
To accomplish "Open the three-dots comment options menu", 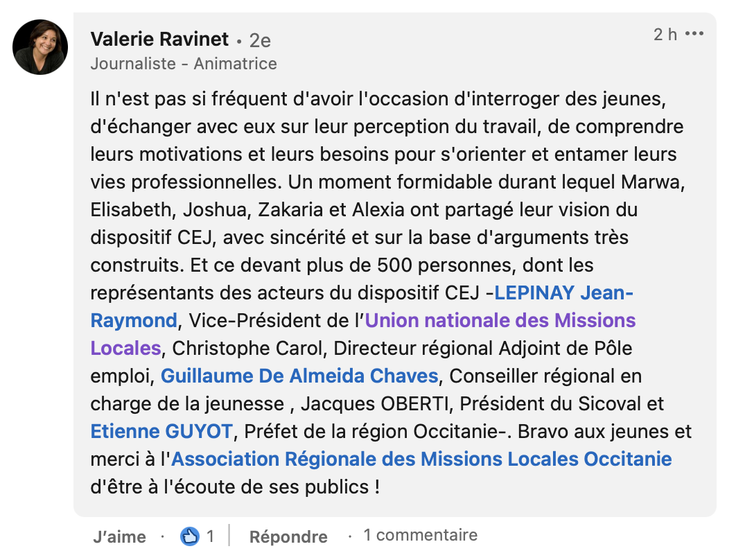I will coord(694,33).
